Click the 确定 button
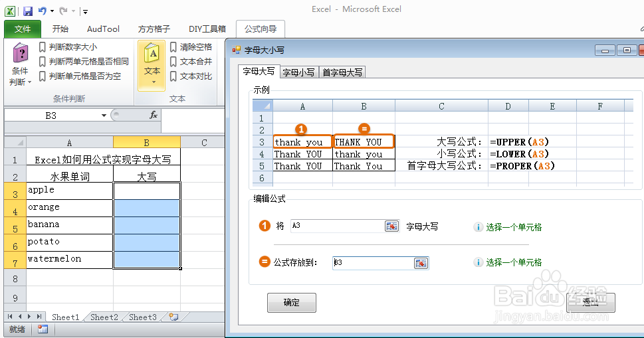644x338 pixels. (292, 303)
